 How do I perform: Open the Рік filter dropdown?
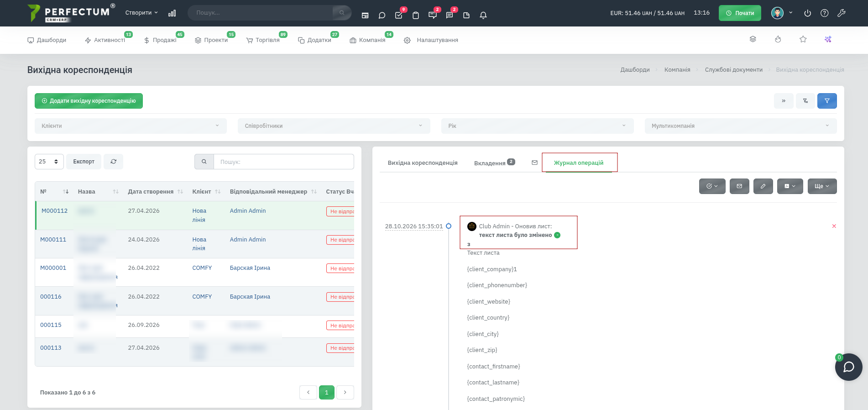coord(537,126)
